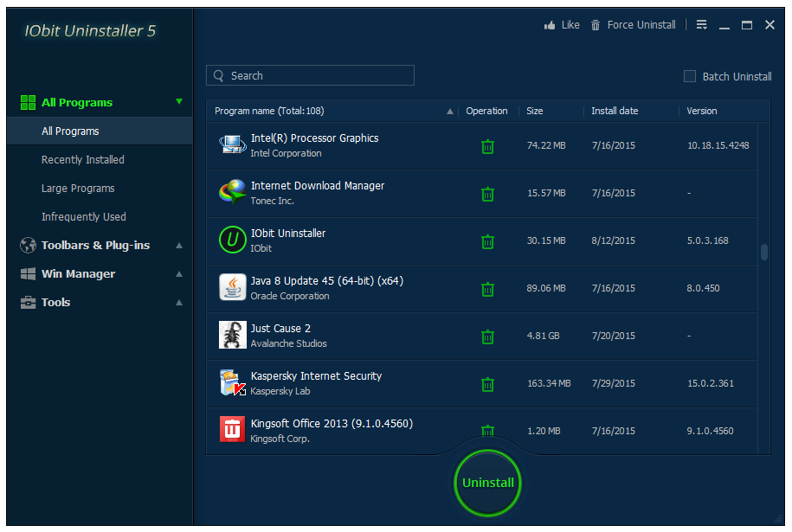The width and height of the screenshot is (792, 532).
Task: Click the search magnifier icon
Action: click(219, 76)
